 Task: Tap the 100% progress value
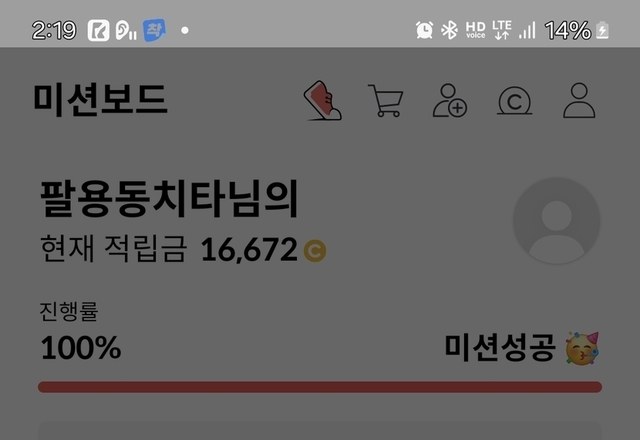[x=81, y=348]
